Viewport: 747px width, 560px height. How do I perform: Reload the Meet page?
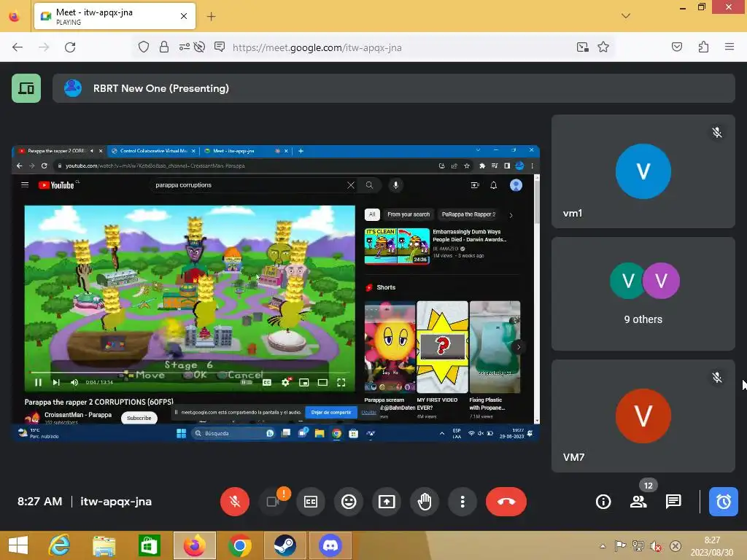[x=70, y=47]
